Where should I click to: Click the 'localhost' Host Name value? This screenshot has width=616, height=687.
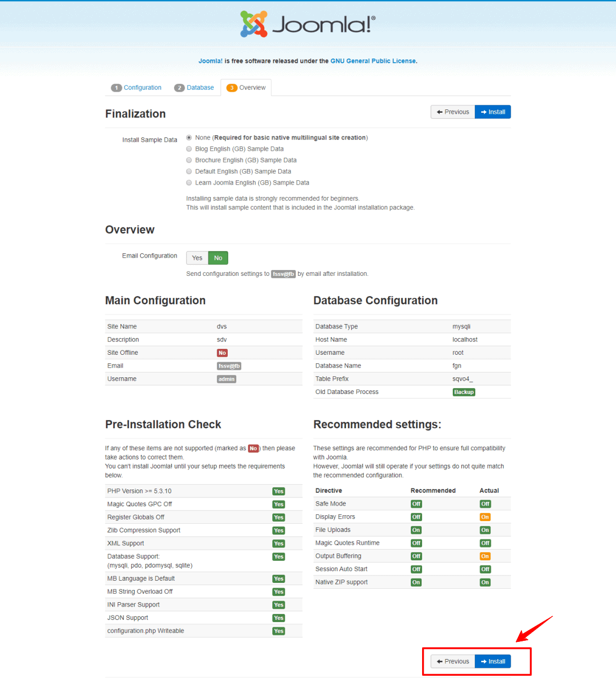[465, 340]
